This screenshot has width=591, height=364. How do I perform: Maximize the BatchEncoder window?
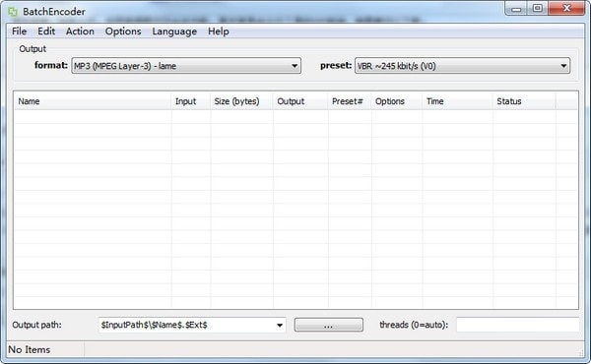point(538,8)
